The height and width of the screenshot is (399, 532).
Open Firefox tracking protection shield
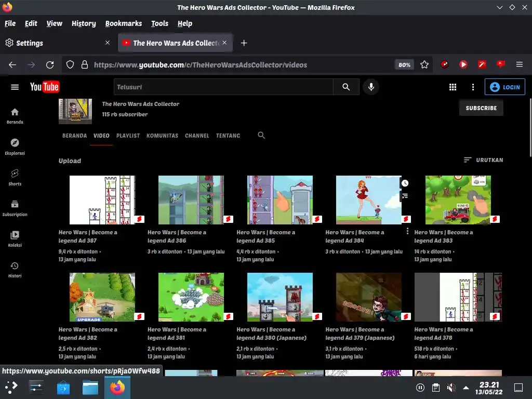coord(70,64)
